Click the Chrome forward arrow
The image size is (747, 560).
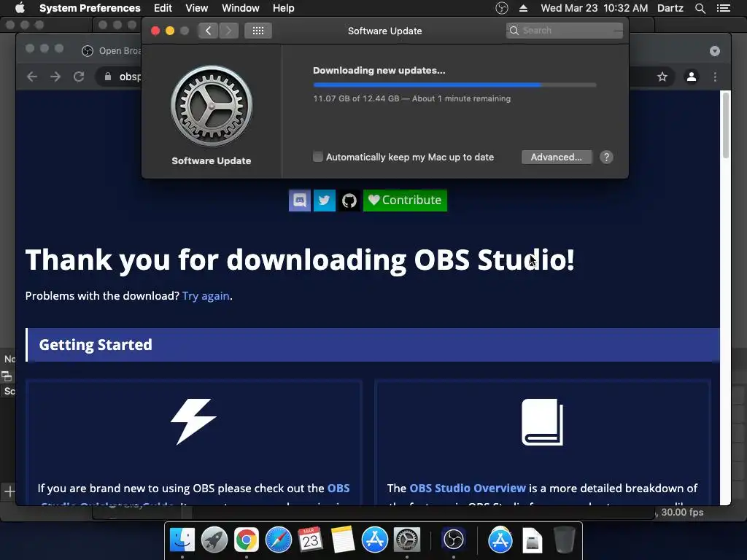tap(55, 77)
